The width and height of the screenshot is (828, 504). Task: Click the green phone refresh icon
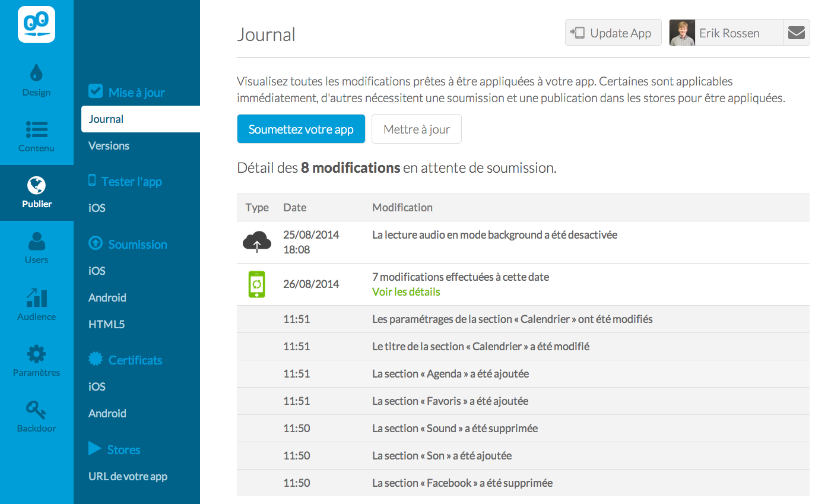click(256, 284)
